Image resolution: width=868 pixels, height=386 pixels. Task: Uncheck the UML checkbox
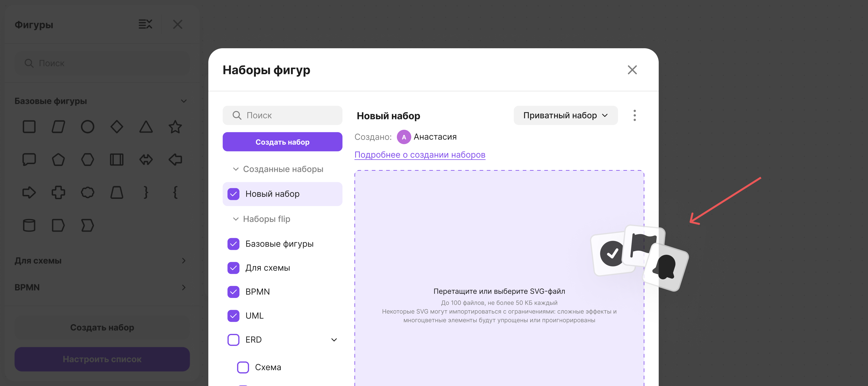pos(233,316)
